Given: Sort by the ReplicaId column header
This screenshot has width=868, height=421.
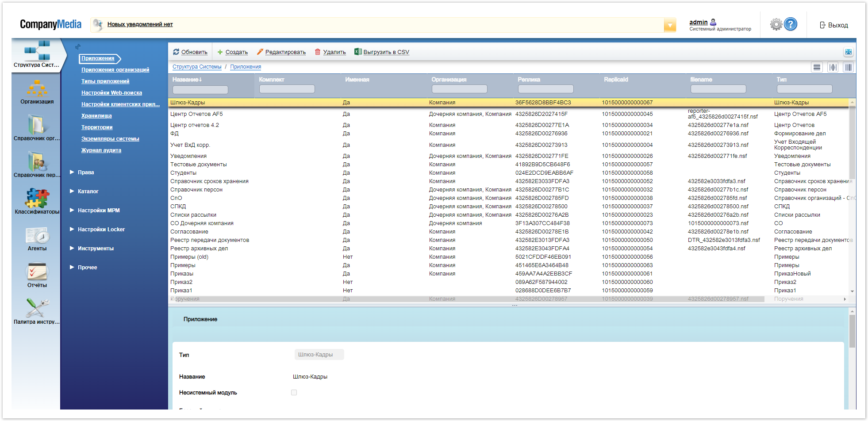Looking at the screenshot, I should coord(616,80).
